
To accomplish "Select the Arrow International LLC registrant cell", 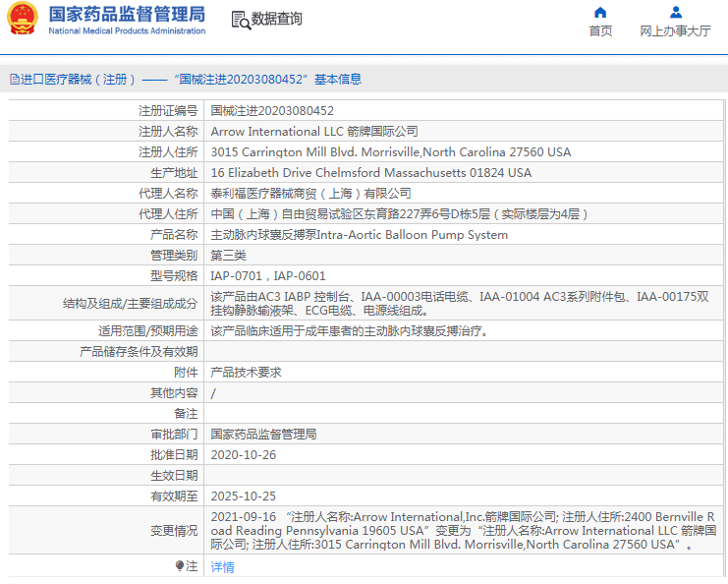I will click(x=314, y=132).
